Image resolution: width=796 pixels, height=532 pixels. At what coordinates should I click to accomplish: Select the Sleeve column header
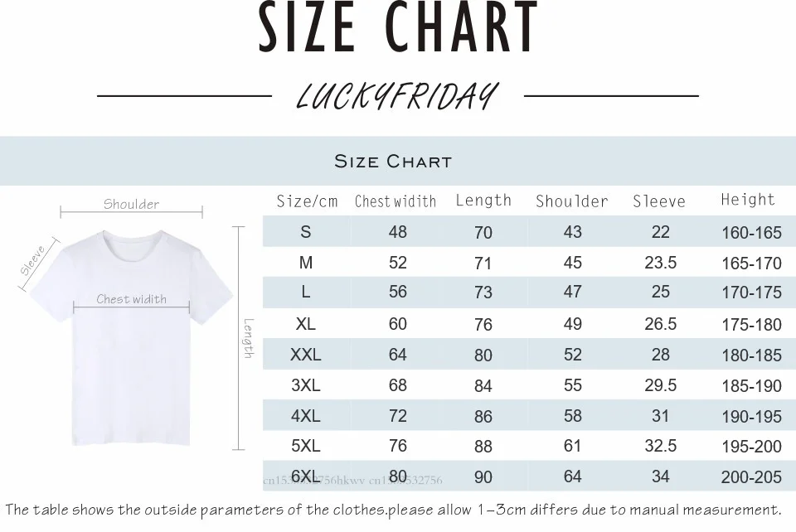659,201
